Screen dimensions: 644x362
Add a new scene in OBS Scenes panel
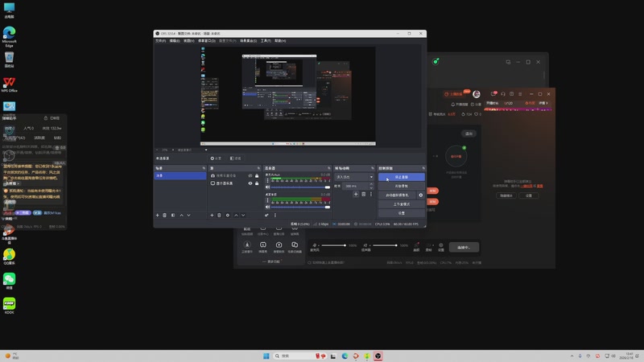tap(157, 215)
